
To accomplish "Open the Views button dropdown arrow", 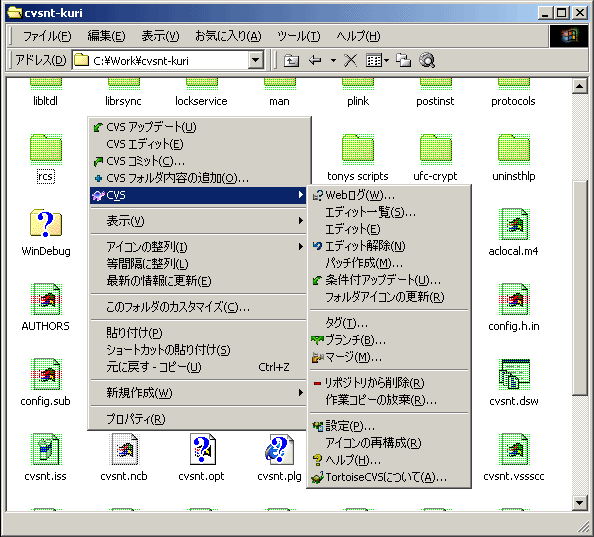I will click(386, 60).
